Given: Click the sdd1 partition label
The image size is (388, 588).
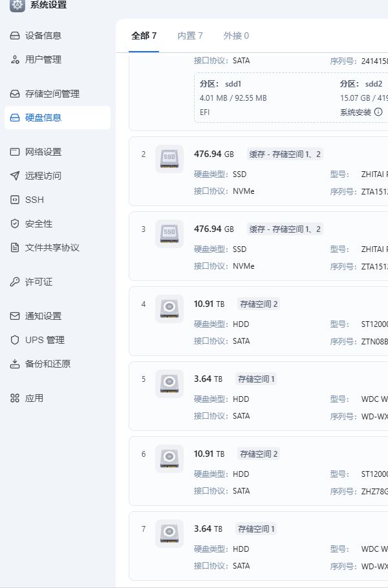Looking at the screenshot, I should click(233, 84).
